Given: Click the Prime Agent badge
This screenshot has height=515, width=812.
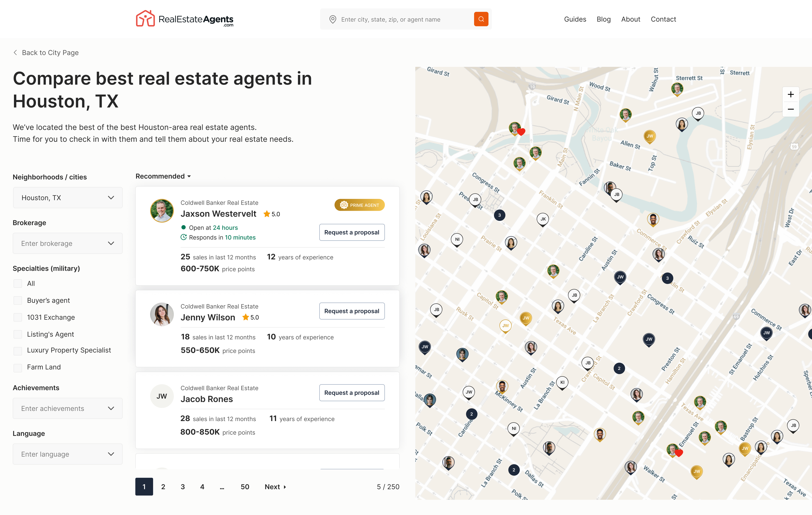Looking at the screenshot, I should point(359,205).
